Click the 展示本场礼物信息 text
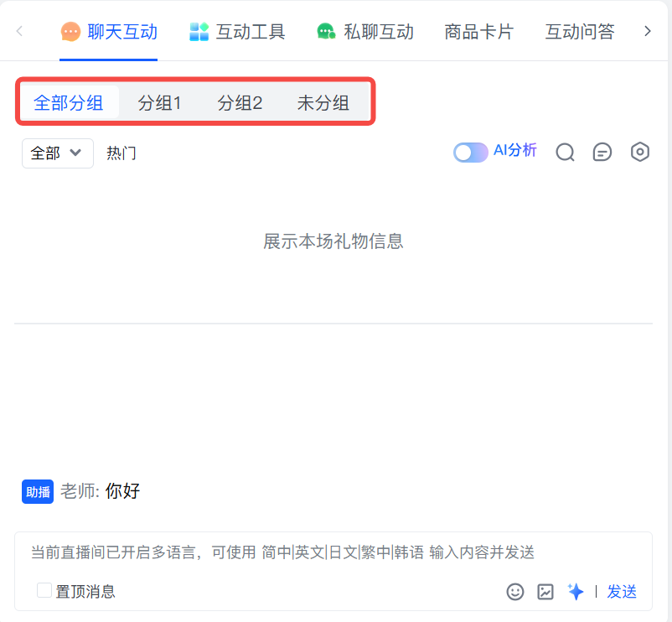672x622 pixels. point(333,241)
